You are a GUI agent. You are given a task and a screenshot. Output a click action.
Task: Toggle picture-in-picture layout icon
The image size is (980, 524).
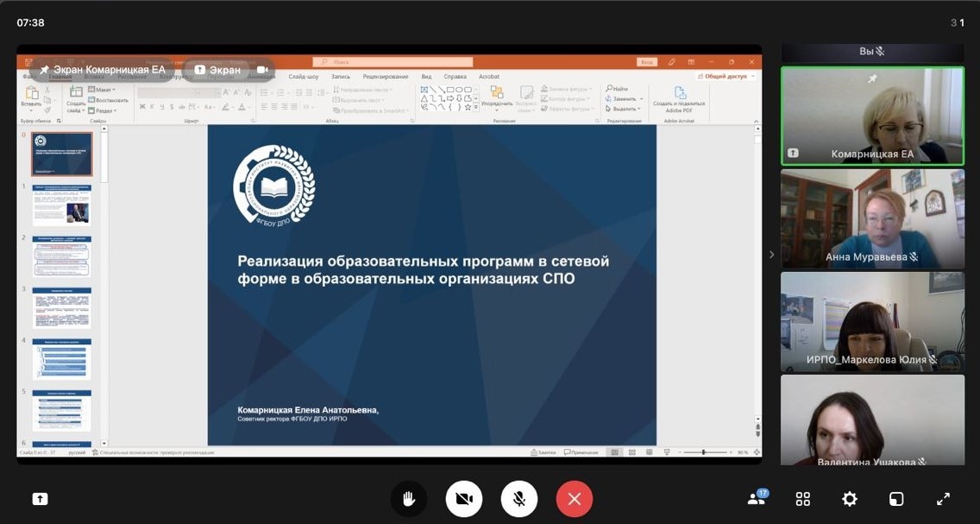pos(896,499)
